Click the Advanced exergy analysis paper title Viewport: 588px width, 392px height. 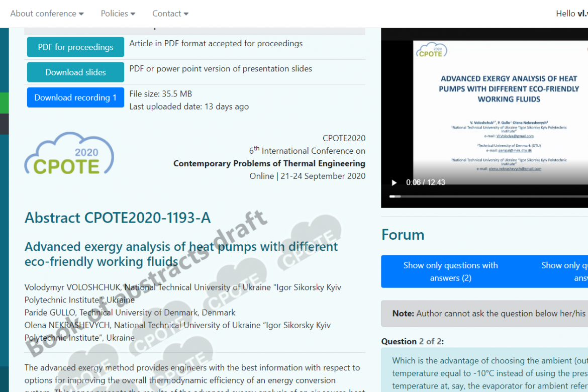click(x=181, y=254)
